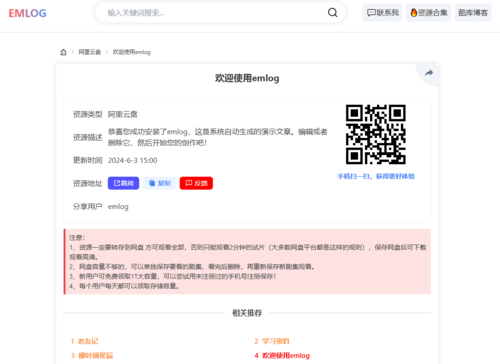Viewport: 500px width, 364px height.
Task: Click the QR code image
Action: [x=376, y=134]
